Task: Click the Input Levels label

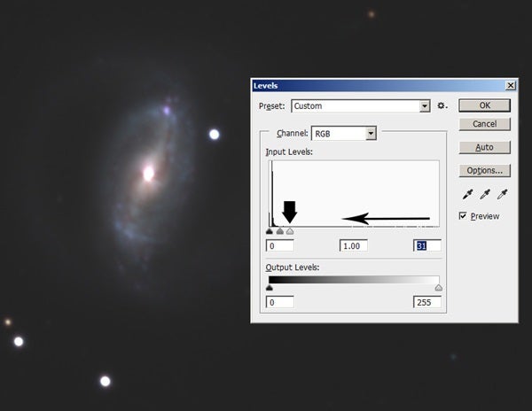Action: [x=289, y=151]
